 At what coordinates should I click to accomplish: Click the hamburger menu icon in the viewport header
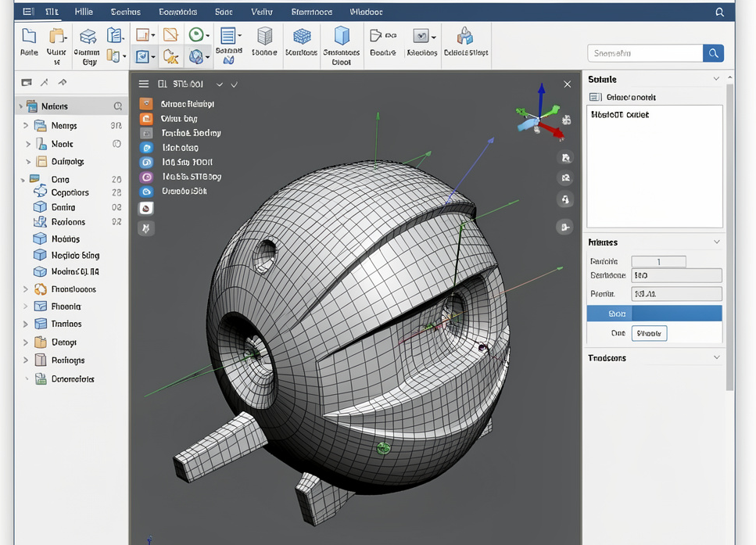144,84
